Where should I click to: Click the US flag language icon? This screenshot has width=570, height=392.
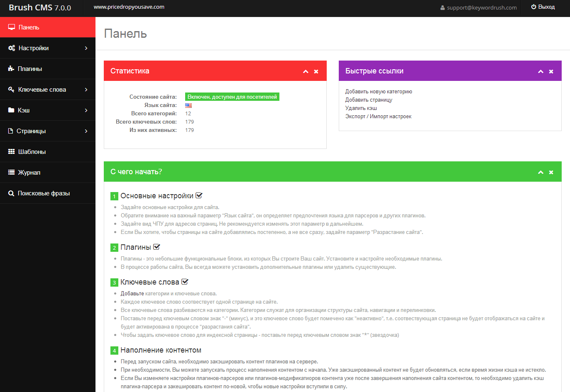tap(188, 105)
